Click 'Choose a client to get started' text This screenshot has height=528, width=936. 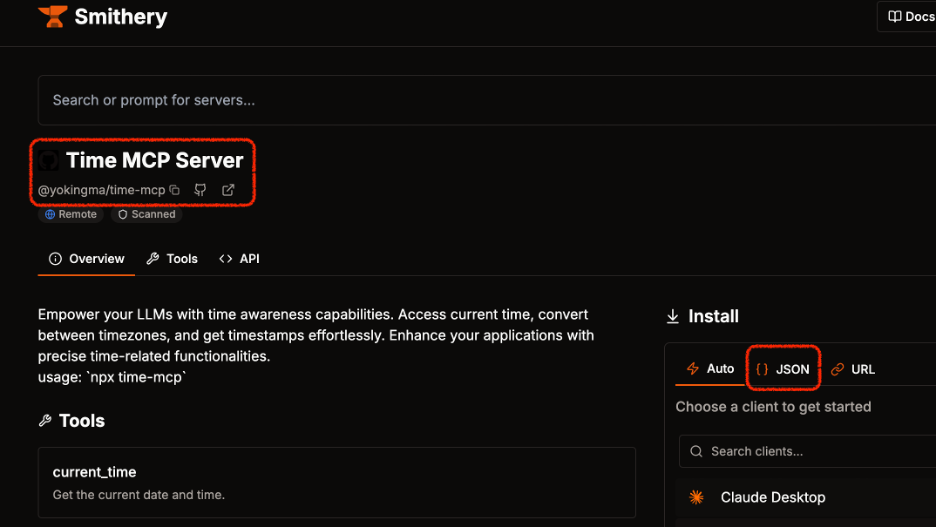point(773,407)
